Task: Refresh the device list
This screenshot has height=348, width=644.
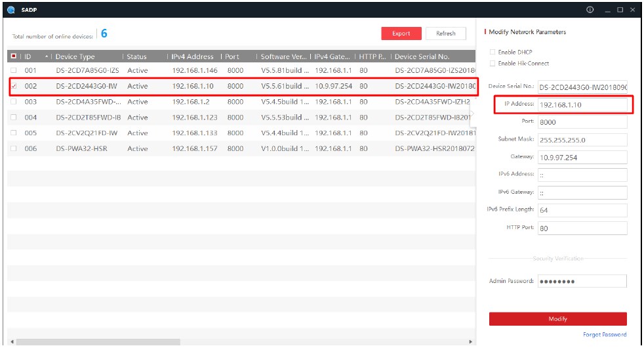Action: coord(445,33)
